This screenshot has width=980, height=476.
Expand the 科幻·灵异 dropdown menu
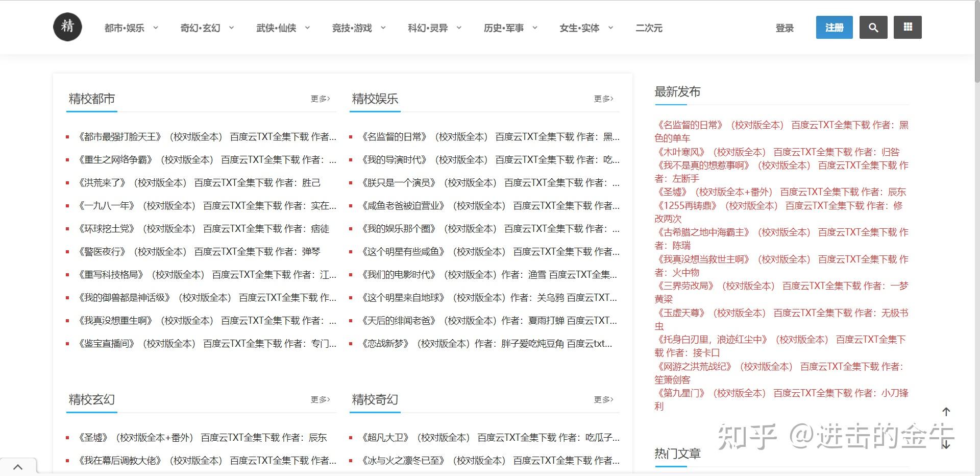435,28
